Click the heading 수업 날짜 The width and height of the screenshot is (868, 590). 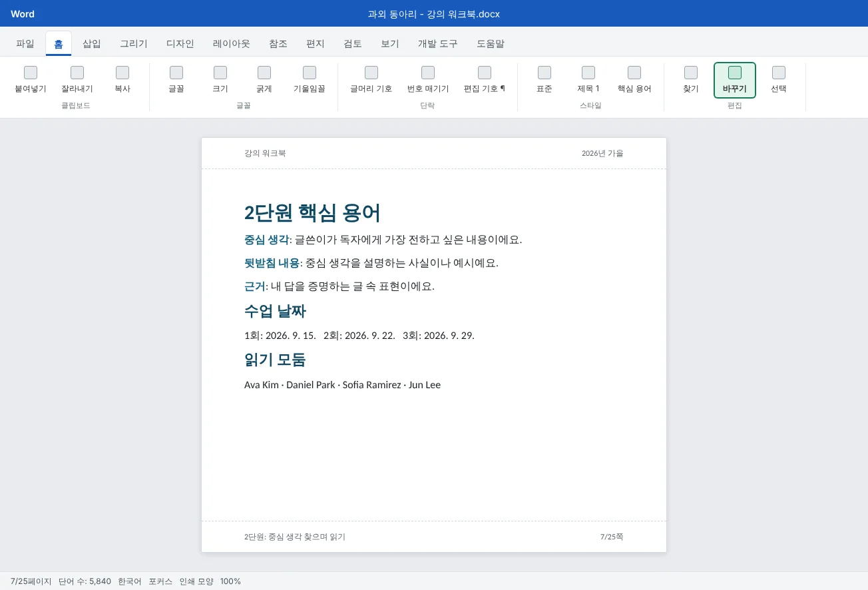coord(275,311)
